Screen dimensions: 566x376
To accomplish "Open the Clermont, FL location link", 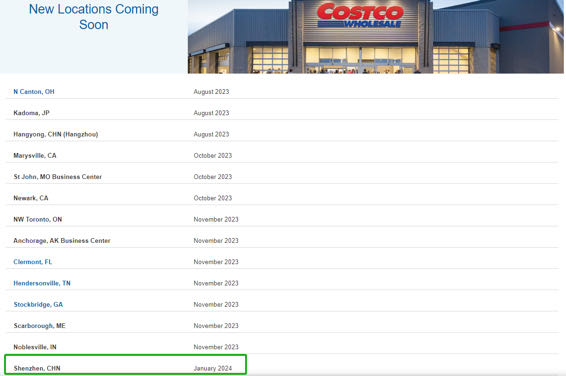I will (33, 262).
